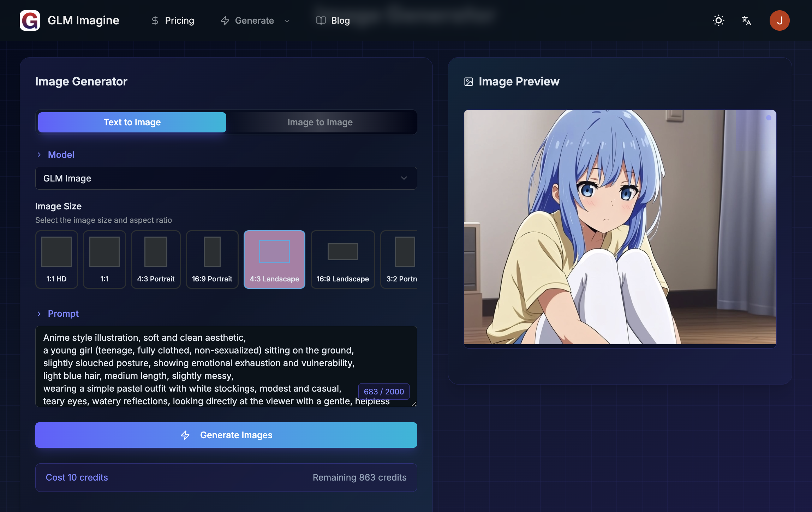Collapse the Prompt section chevron
Screen dimensions: 812x512
pos(39,314)
